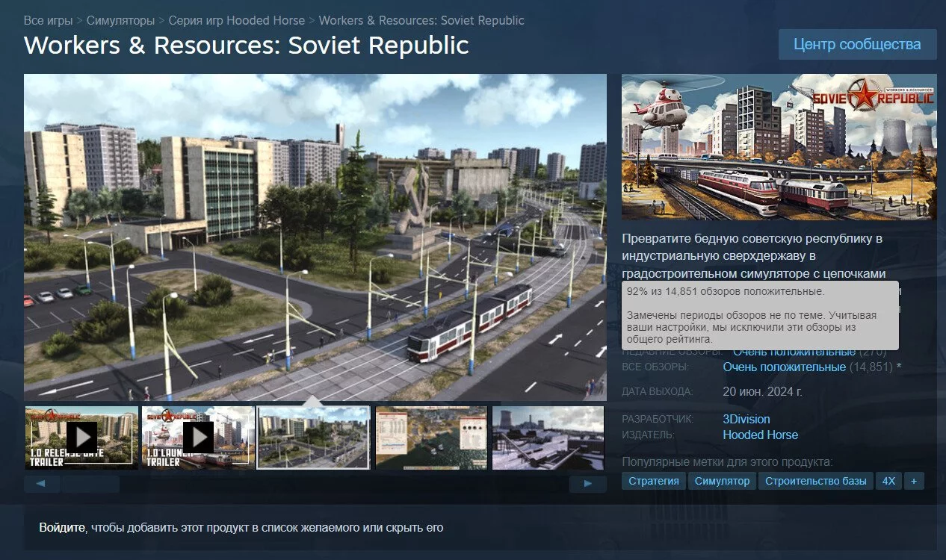The height and width of the screenshot is (560, 946).
Task: Select the highlighted city street screenshot thumbnail
Action: (x=314, y=438)
